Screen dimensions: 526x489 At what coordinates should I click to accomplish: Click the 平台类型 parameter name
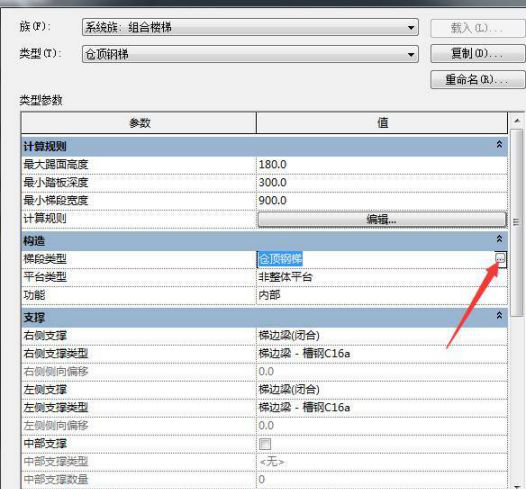(x=45, y=277)
